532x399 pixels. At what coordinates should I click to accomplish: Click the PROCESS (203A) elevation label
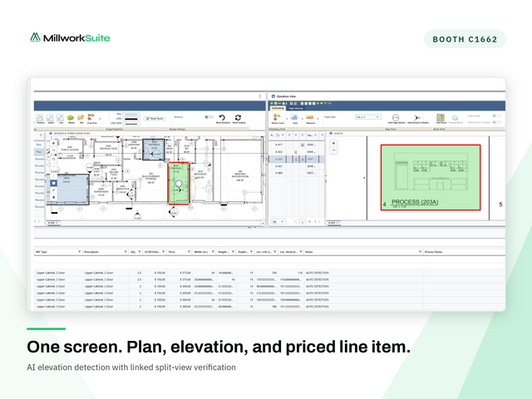(x=415, y=202)
